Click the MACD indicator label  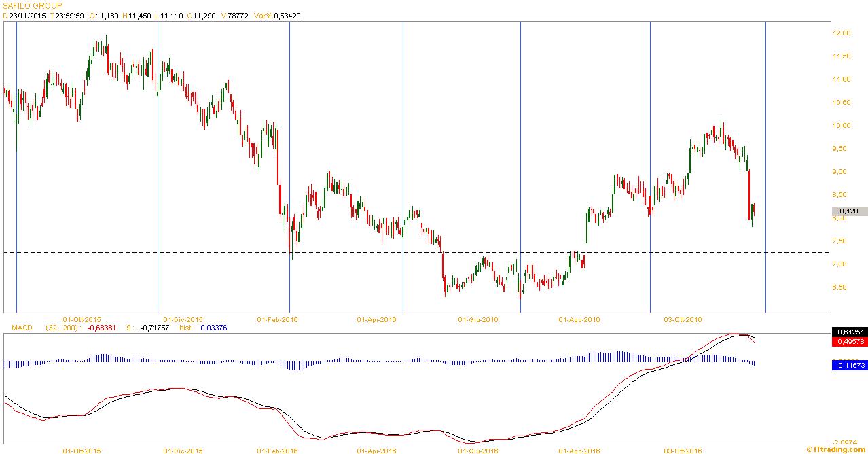22,328
